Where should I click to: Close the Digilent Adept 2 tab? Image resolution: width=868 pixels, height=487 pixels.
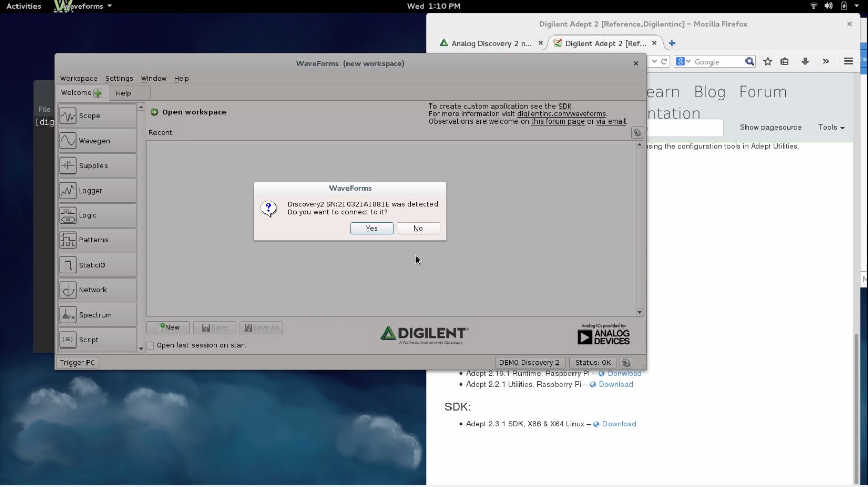654,43
